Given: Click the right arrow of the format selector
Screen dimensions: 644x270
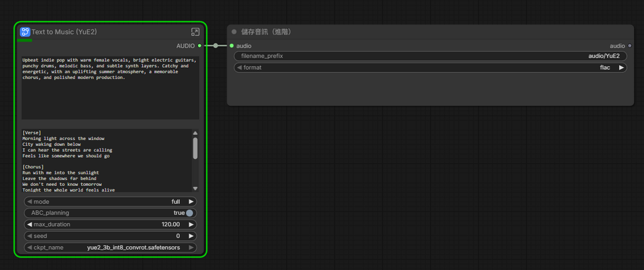Looking at the screenshot, I should pos(621,67).
